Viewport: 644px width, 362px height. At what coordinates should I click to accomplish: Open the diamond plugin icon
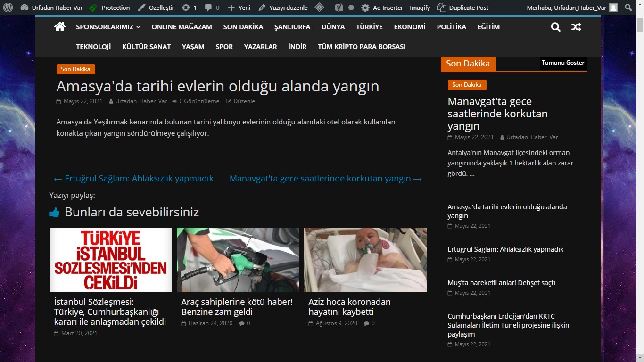point(319,8)
